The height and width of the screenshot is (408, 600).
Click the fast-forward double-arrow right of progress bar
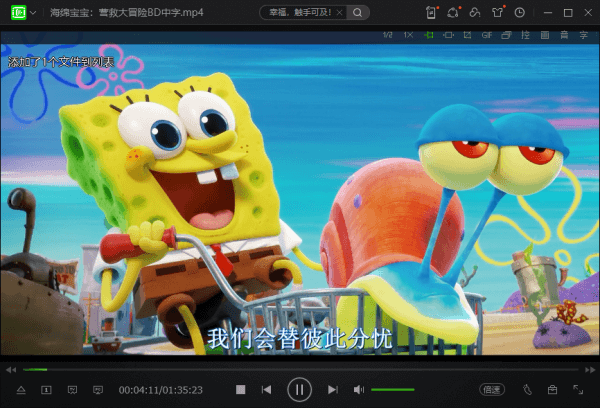[590, 370]
